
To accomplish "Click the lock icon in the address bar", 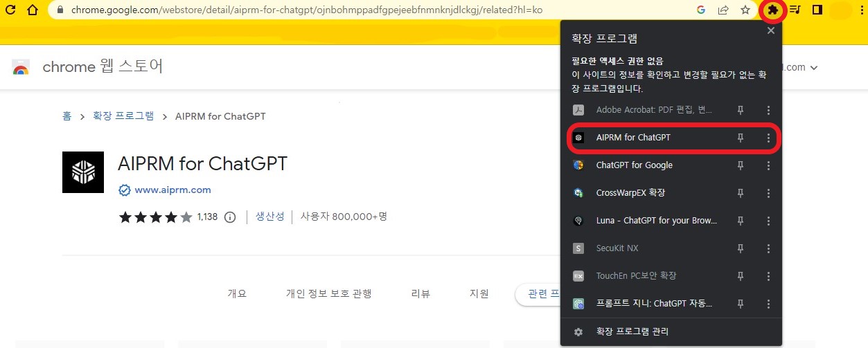I will (x=60, y=10).
